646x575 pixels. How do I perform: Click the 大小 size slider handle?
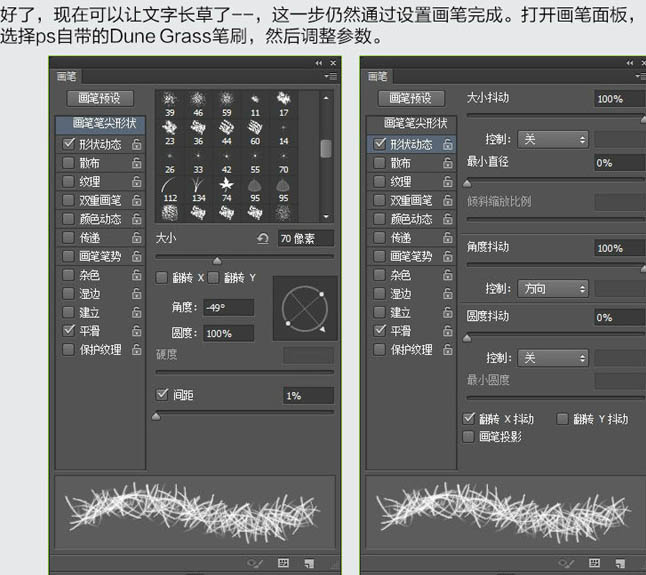click(x=217, y=261)
